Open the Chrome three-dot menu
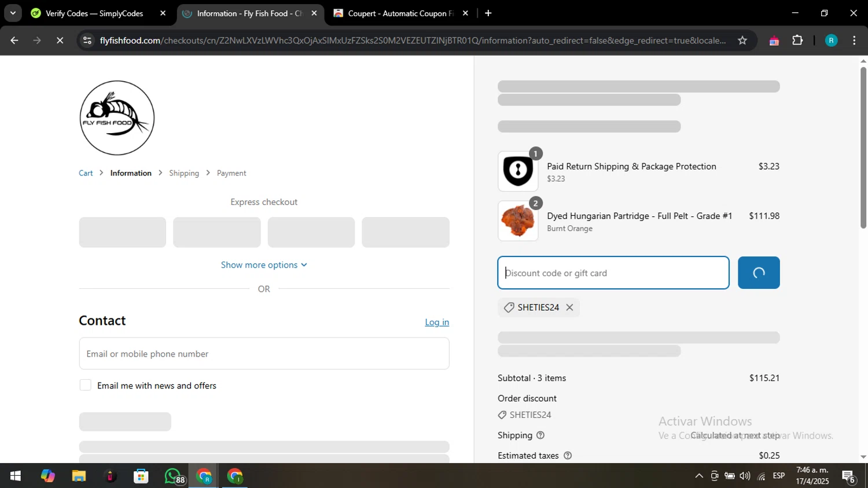 click(x=854, y=41)
